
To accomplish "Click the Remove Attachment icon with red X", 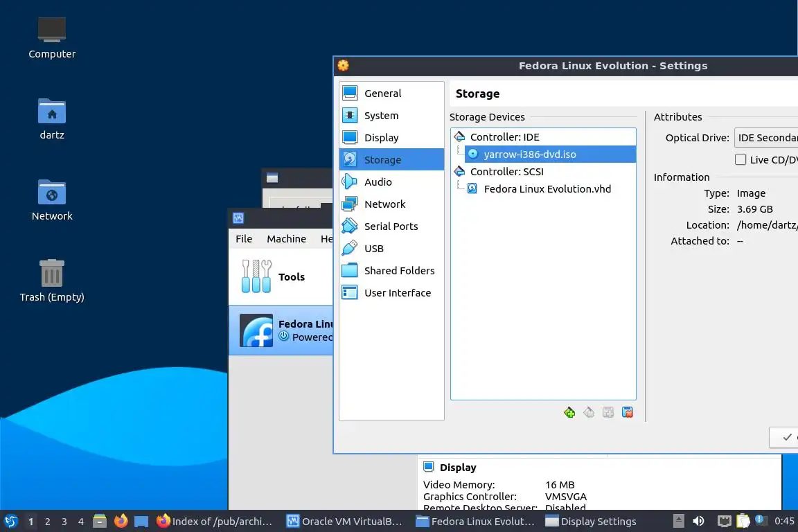I will [x=628, y=412].
